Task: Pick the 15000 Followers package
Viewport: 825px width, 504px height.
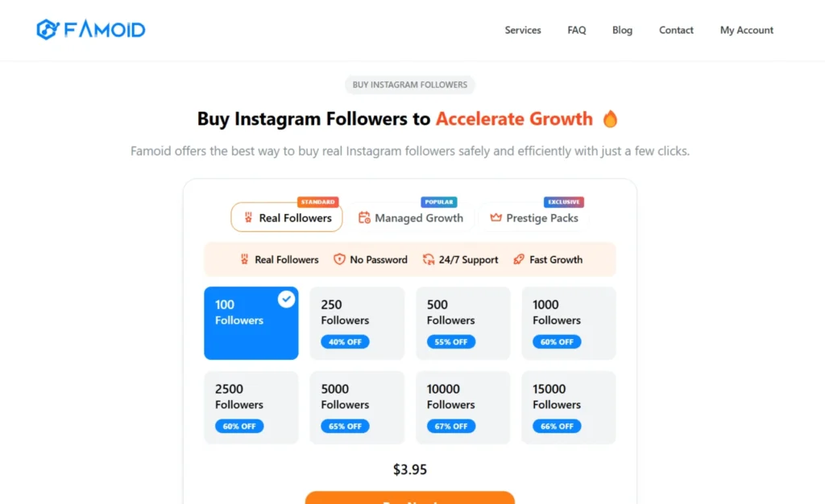Action: (569, 407)
